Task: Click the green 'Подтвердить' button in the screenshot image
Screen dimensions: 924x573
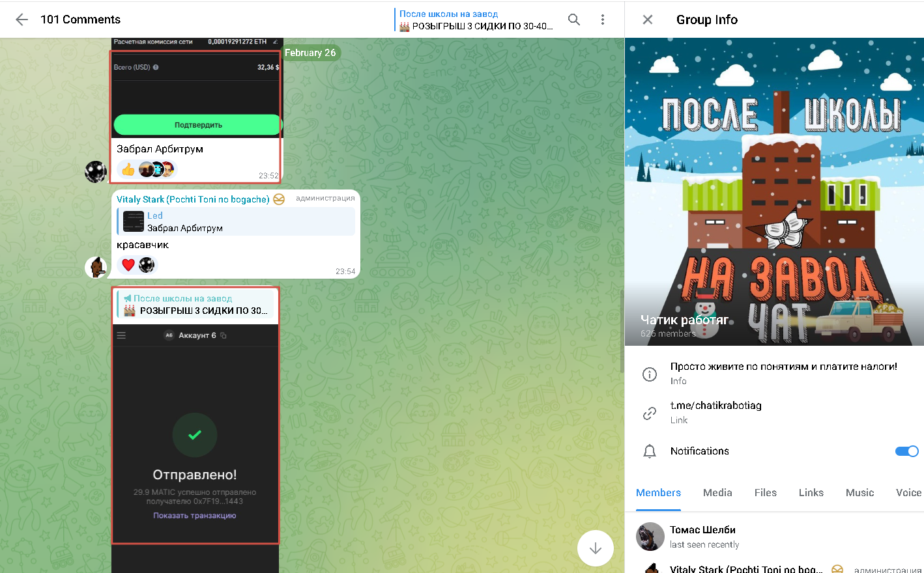Action: coord(197,124)
